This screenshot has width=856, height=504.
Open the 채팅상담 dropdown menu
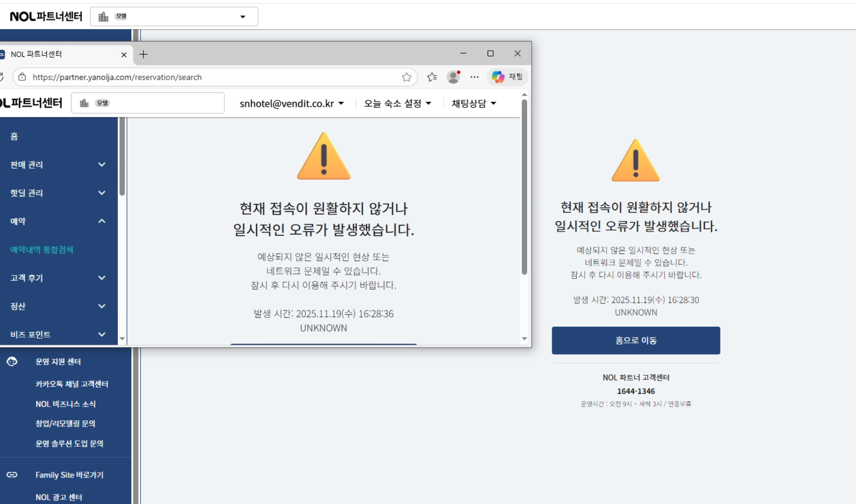[x=474, y=104]
